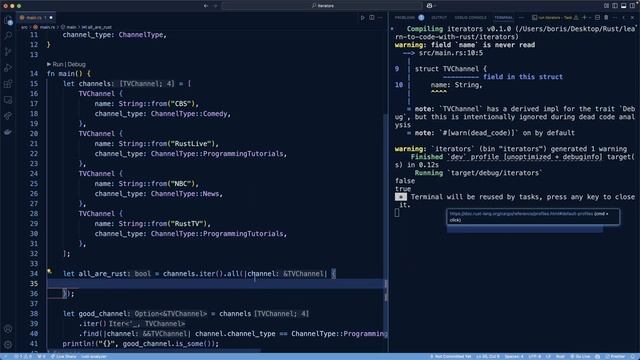Click Not Committed Yet in status bar
Screen dimensions: 640x360
pos(451,356)
